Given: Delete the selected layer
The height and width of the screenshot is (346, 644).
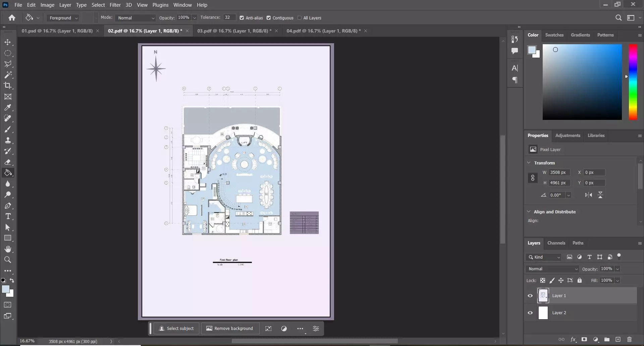Looking at the screenshot, I should click(629, 339).
